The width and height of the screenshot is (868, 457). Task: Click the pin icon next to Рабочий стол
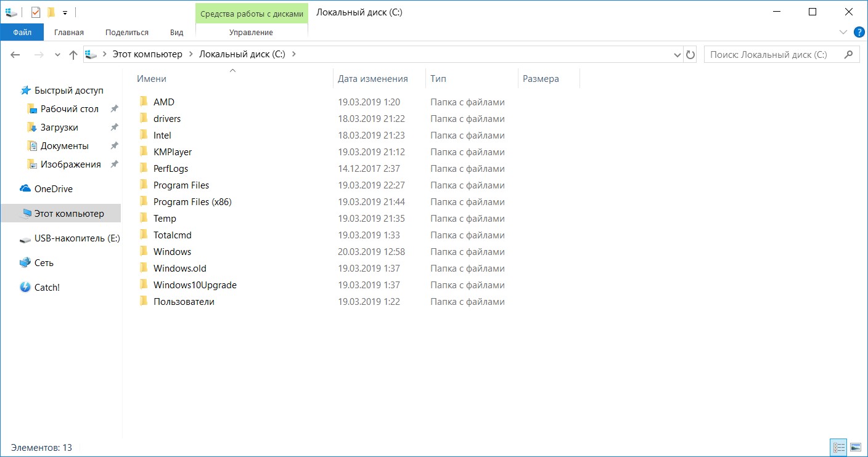[114, 109]
